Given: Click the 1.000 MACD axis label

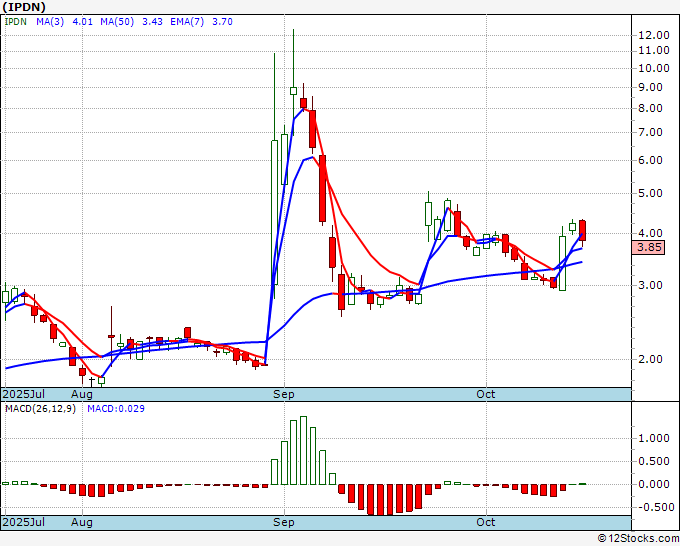Looking at the screenshot, I should click(654, 438).
